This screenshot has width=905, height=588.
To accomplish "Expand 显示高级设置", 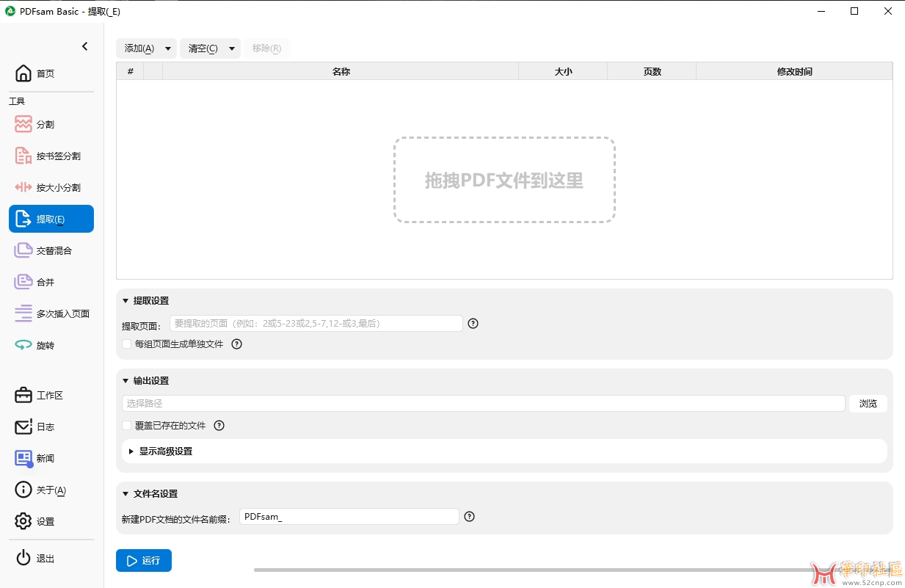I will (x=131, y=451).
